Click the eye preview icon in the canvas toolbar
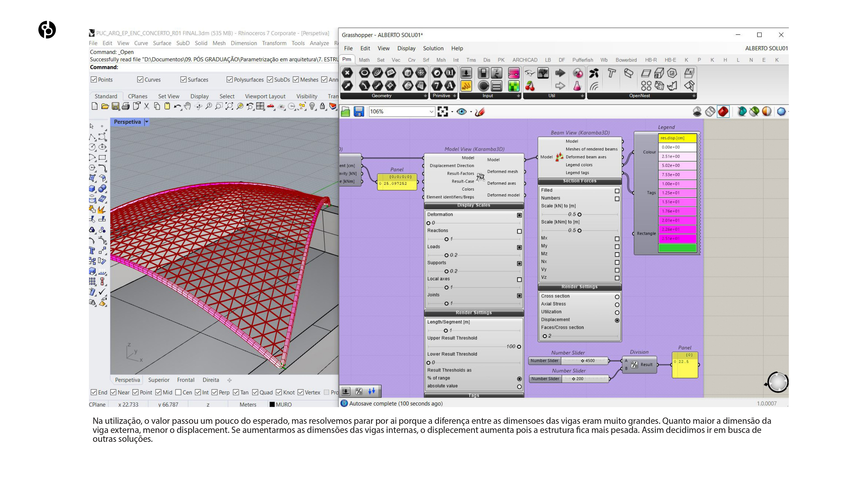The image size is (868, 488). [x=461, y=111]
